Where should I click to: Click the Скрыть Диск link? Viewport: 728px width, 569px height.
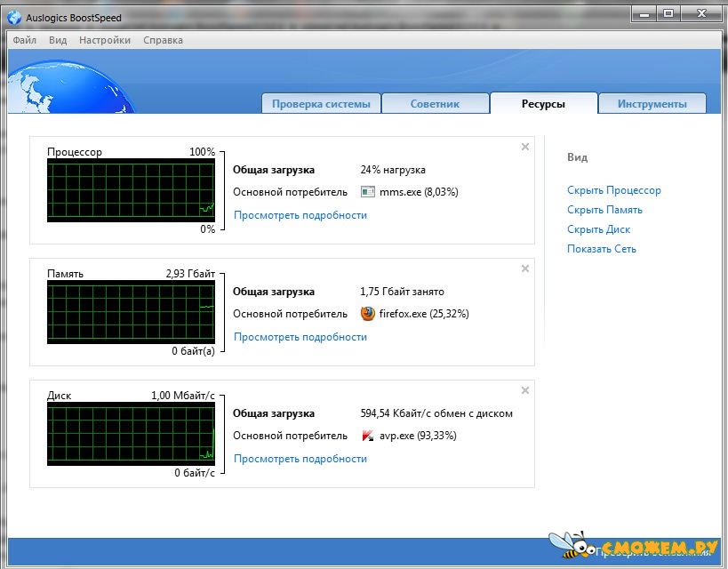tap(598, 229)
